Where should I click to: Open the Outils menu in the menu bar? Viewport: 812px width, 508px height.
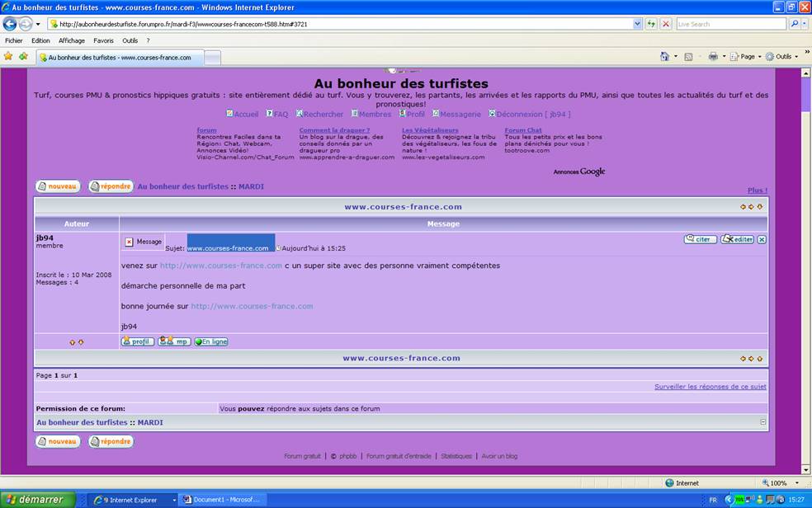[x=130, y=40]
